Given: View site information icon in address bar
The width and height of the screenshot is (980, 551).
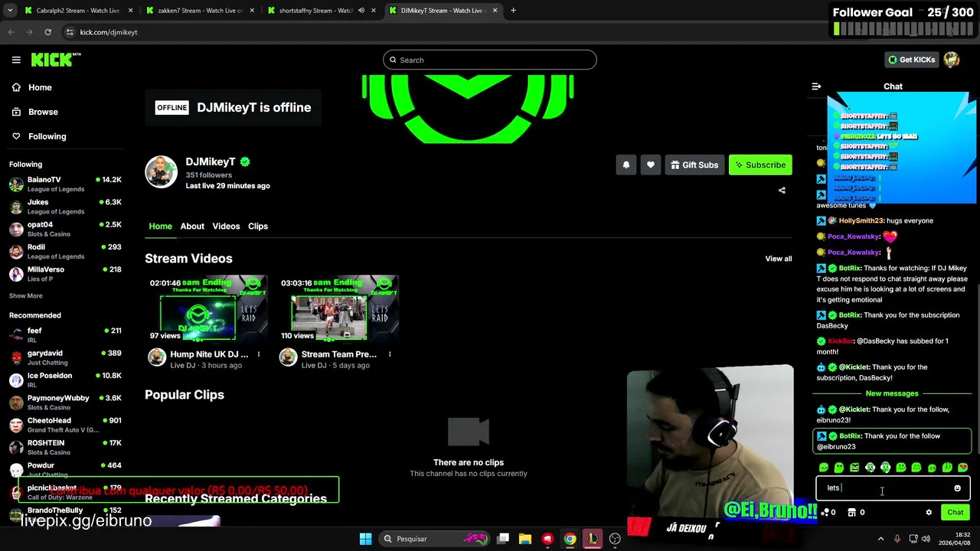Looking at the screenshot, I should pos(69,32).
